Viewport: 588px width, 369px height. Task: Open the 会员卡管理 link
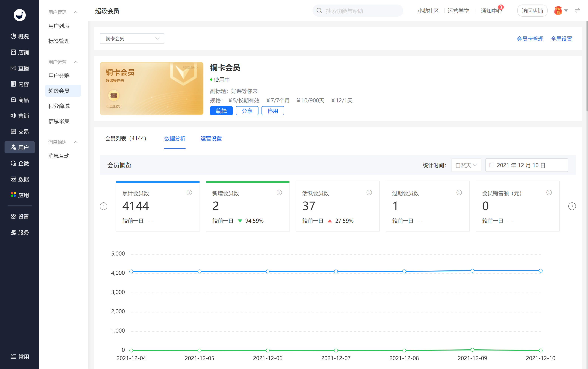click(530, 39)
